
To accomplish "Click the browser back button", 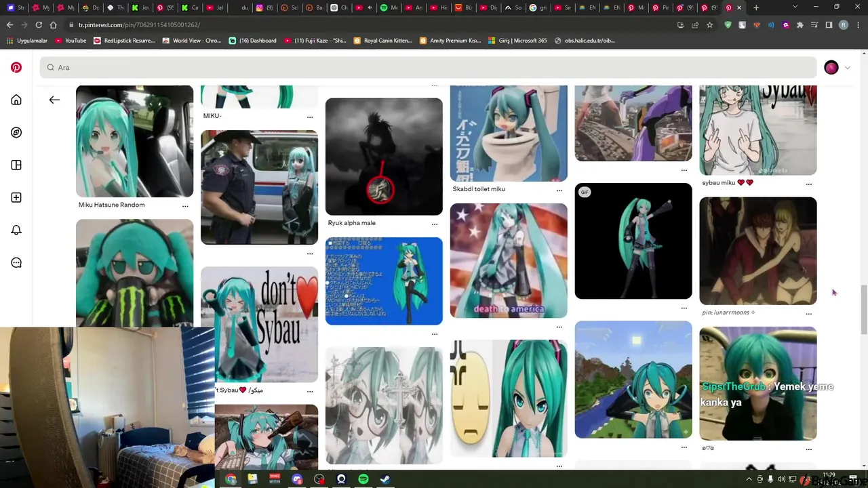I will (x=9, y=24).
